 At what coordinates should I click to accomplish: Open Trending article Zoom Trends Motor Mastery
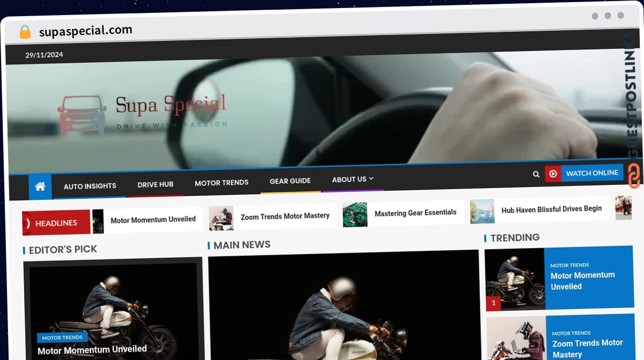[587, 349]
